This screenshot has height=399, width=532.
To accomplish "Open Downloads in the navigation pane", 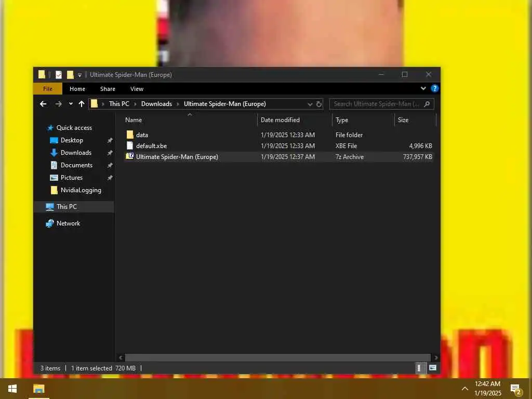I will (x=76, y=153).
